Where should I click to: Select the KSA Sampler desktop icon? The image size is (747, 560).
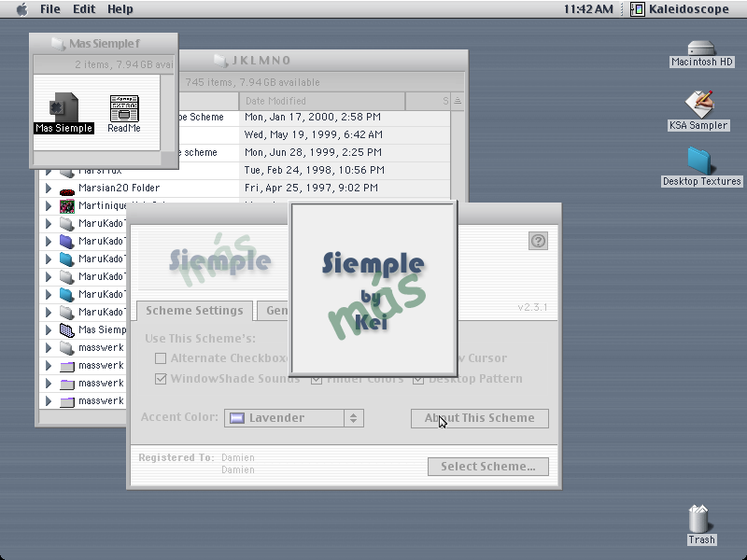coord(698,104)
